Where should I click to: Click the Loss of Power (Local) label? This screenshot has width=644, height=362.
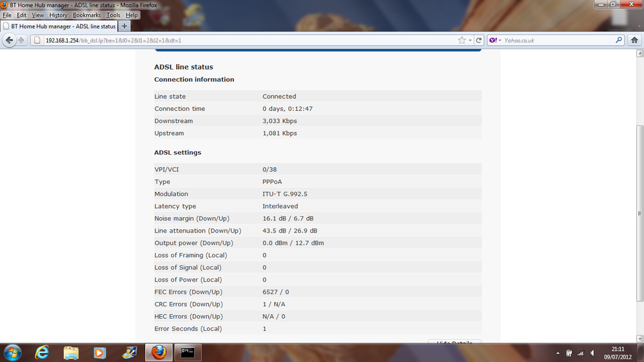[188, 280]
